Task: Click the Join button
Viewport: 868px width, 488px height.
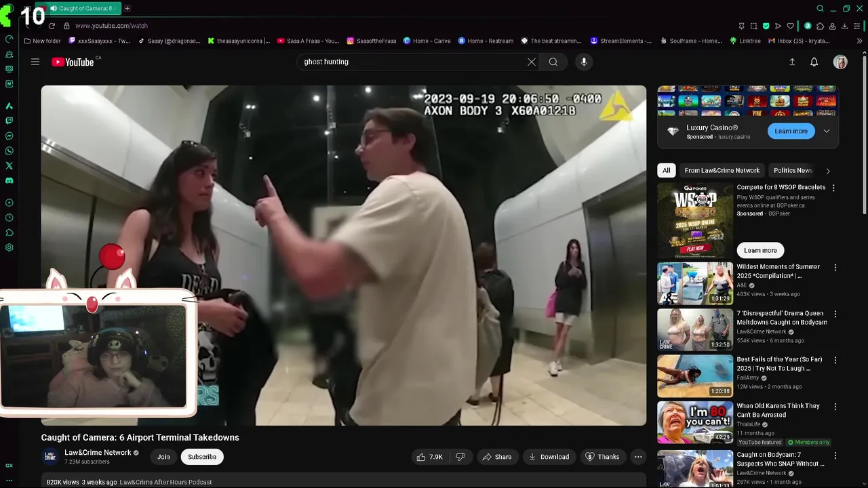Action: (163, 457)
